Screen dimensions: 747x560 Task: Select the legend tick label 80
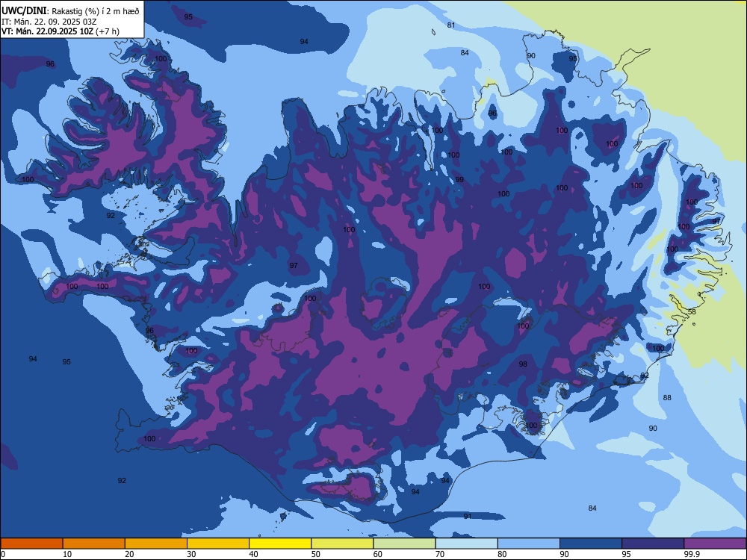pos(502,554)
